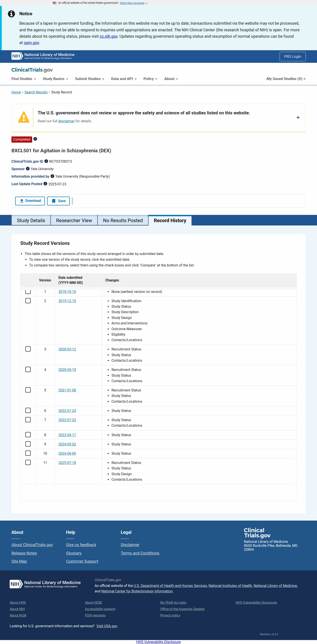Click the Notice info icon

pyautogui.click(x=11, y=14)
